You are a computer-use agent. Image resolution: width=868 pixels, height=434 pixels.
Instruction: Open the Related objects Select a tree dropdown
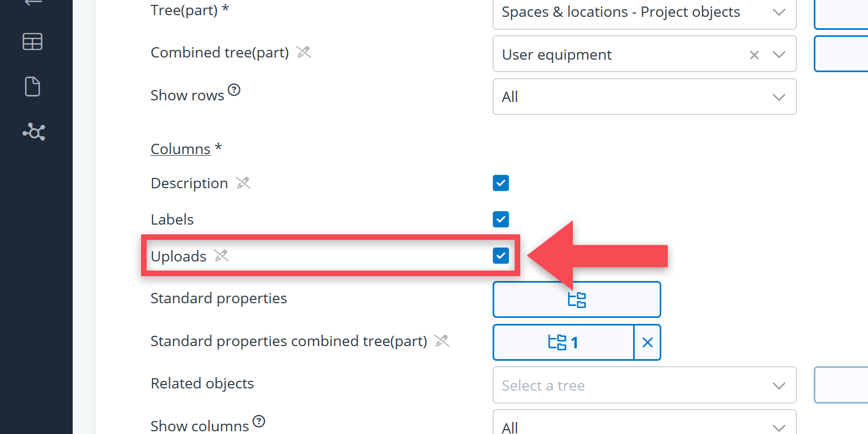(644, 385)
